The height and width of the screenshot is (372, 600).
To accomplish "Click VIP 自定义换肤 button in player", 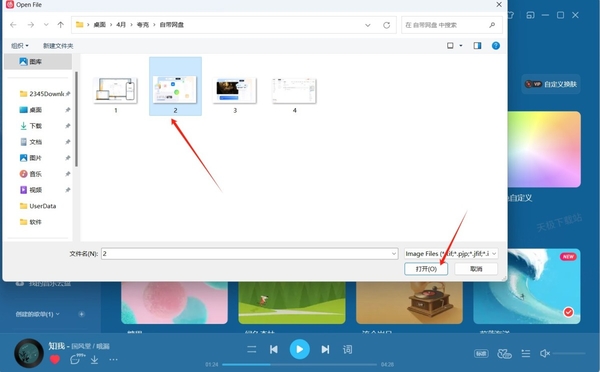I will (551, 84).
